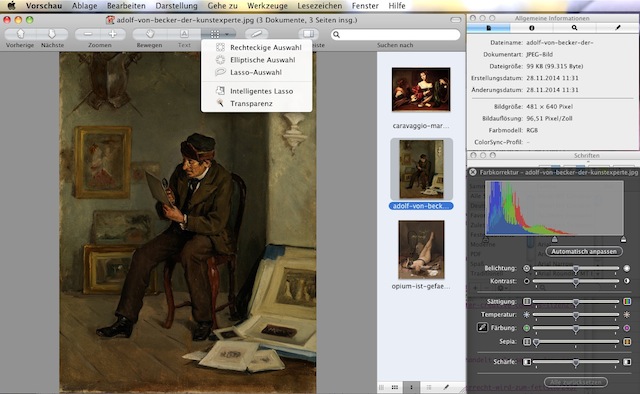The width and height of the screenshot is (640, 394).
Task: Click warm Temperatur sun icon
Action: tap(627, 314)
